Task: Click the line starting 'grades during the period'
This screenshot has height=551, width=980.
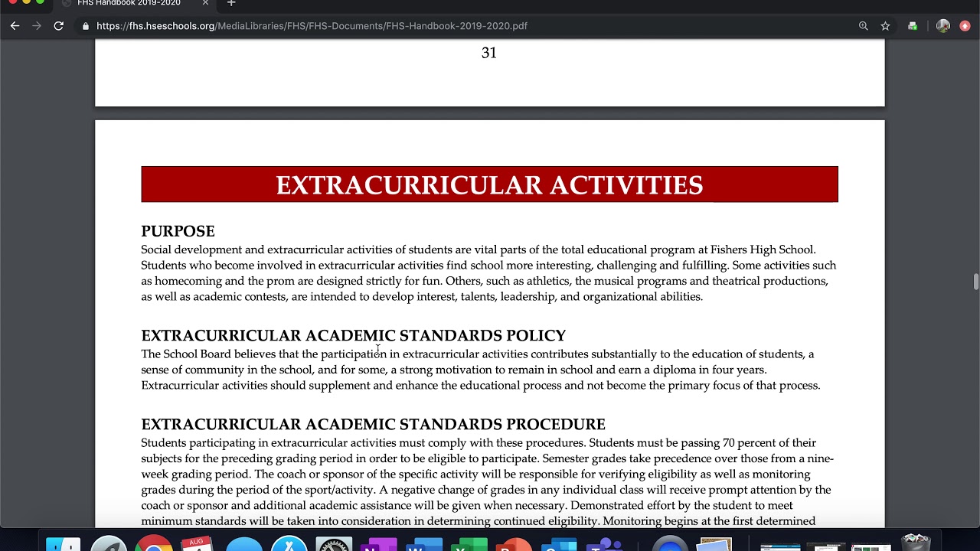Action: pos(485,490)
